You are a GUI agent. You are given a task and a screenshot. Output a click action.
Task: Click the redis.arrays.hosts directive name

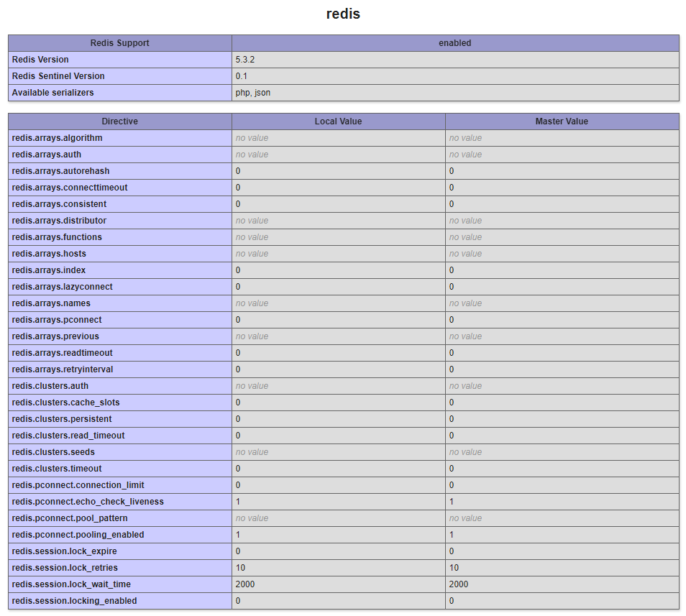pos(49,254)
